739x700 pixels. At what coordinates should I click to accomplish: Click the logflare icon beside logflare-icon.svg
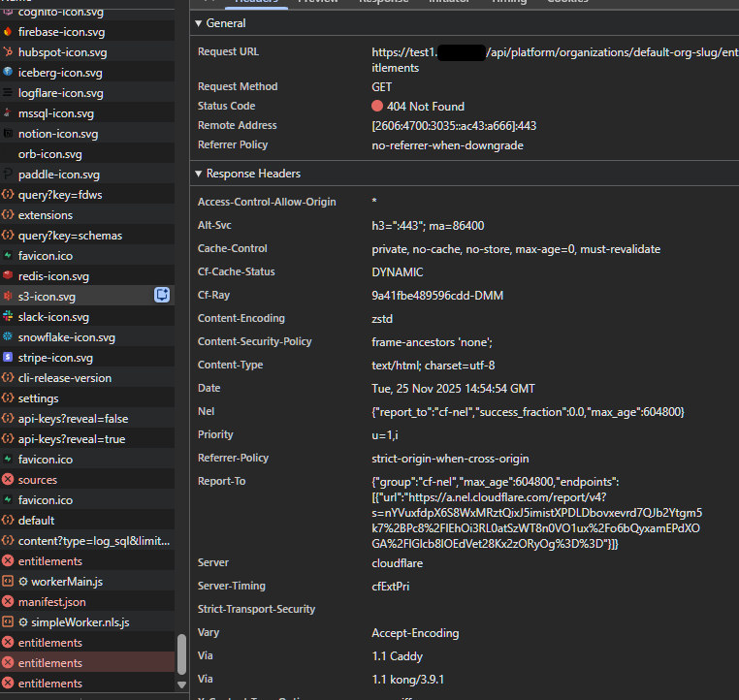tap(8, 93)
